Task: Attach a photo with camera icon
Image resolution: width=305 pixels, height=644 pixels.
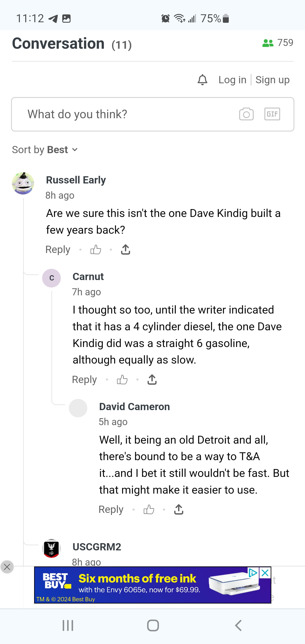Action: coord(246,114)
